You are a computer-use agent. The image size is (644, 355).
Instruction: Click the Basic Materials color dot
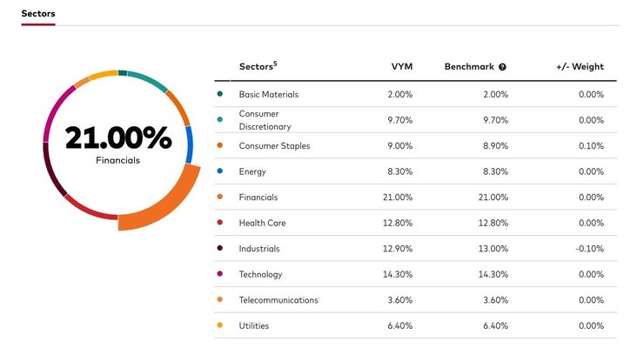(219, 94)
